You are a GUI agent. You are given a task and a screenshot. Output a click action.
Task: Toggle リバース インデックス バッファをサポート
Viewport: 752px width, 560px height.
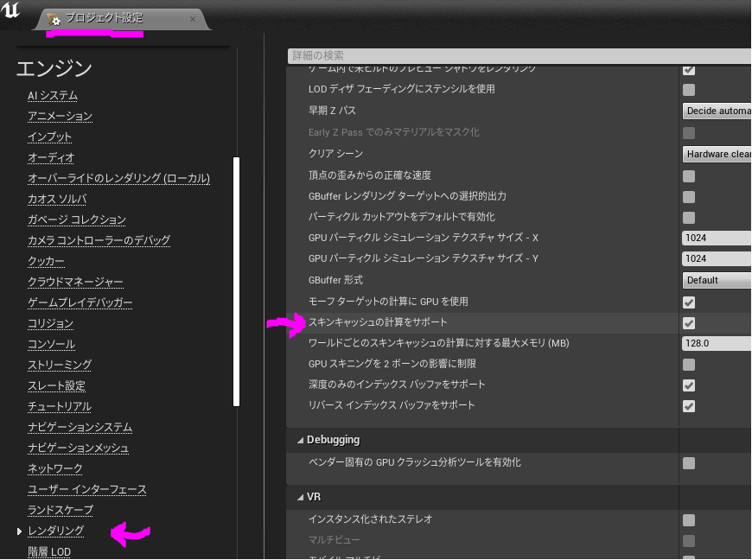tap(689, 406)
